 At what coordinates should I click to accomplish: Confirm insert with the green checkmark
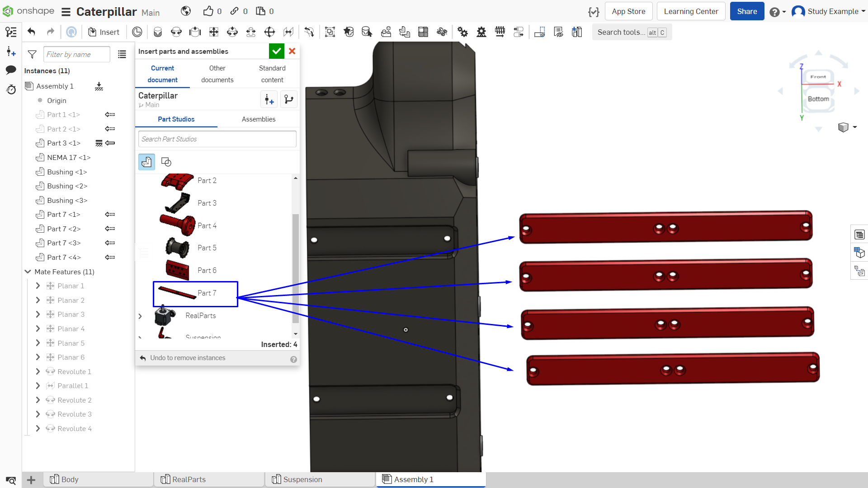coord(277,51)
